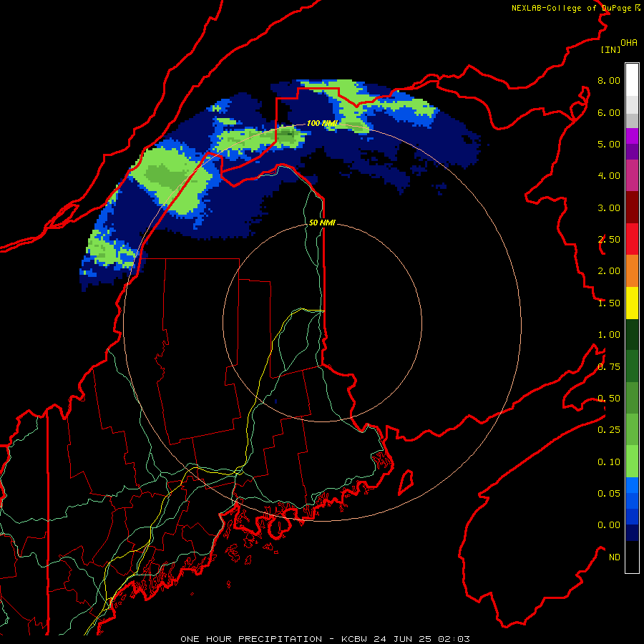Image resolution: width=644 pixels, height=644 pixels.
Task: Click the 0.50 legend value
Action: [x=609, y=399]
